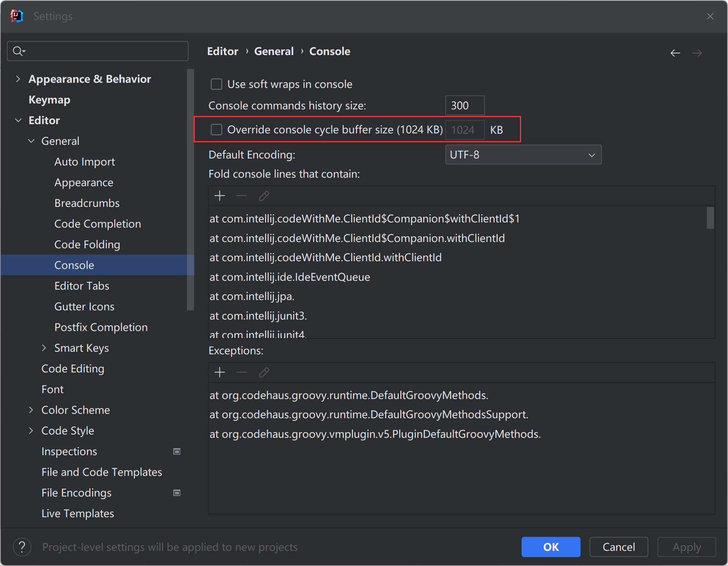Remove selected fold console line pattern
This screenshot has width=728, height=566.
click(241, 196)
